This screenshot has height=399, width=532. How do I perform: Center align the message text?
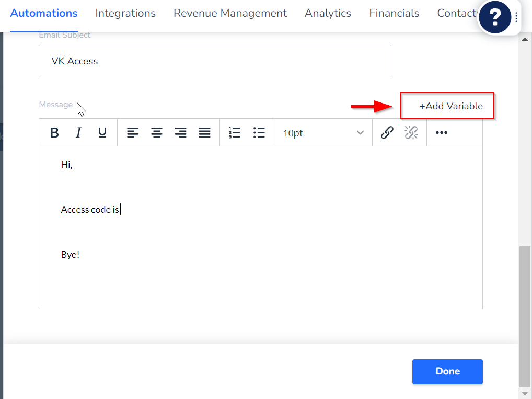[157, 133]
